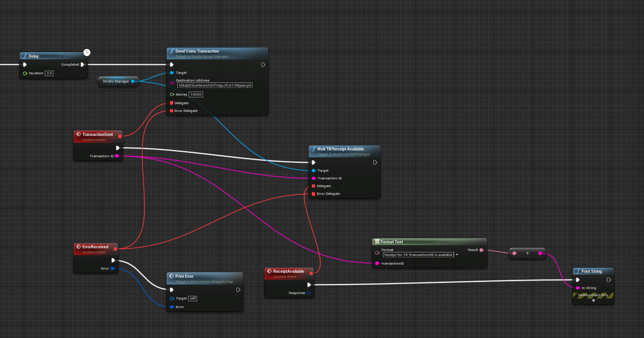The image size is (644, 338).
Task: Click Target pin on Wait Till Receipt Available
Action: pos(314,170)
